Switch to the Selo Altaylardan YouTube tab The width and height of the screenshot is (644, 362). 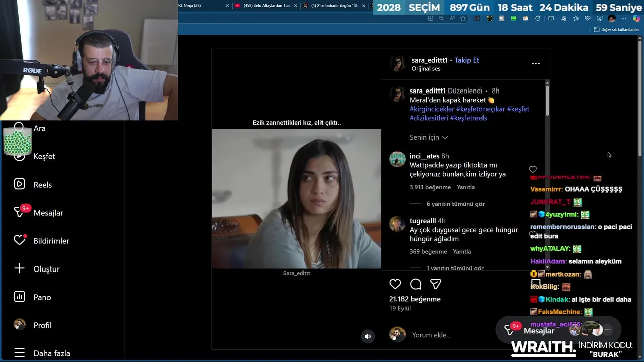tap(267, 6)
